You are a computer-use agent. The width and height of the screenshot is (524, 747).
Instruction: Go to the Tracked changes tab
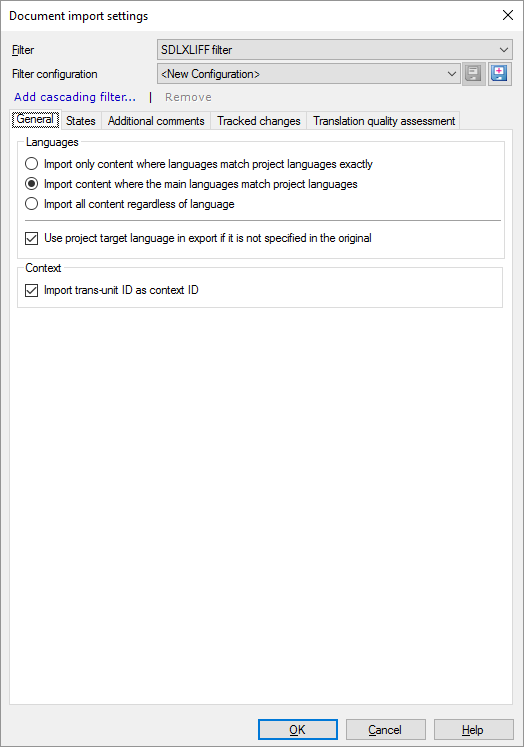coord(259,121)
